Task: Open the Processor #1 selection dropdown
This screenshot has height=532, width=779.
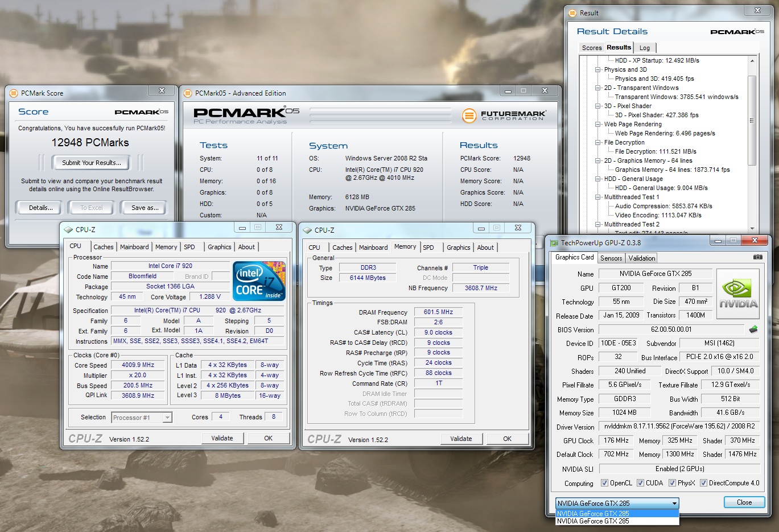Action: coord(142,418)
